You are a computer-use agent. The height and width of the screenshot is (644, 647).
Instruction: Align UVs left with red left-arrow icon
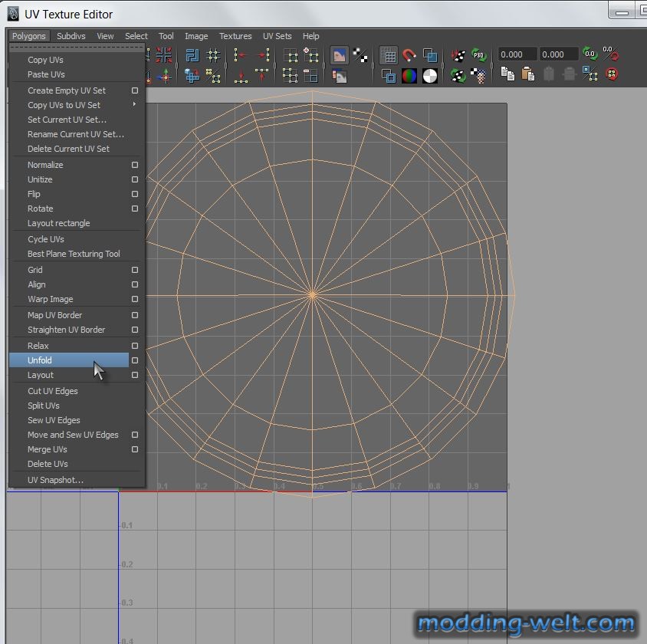[241, 55]
